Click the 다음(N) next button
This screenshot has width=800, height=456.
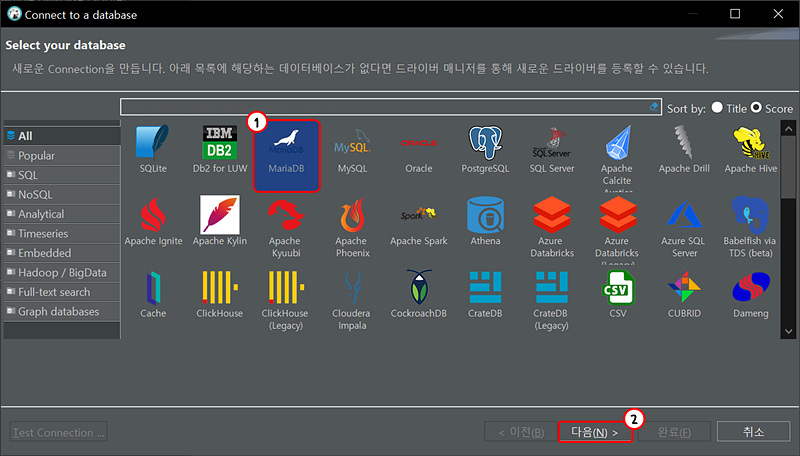pos(594,432)
